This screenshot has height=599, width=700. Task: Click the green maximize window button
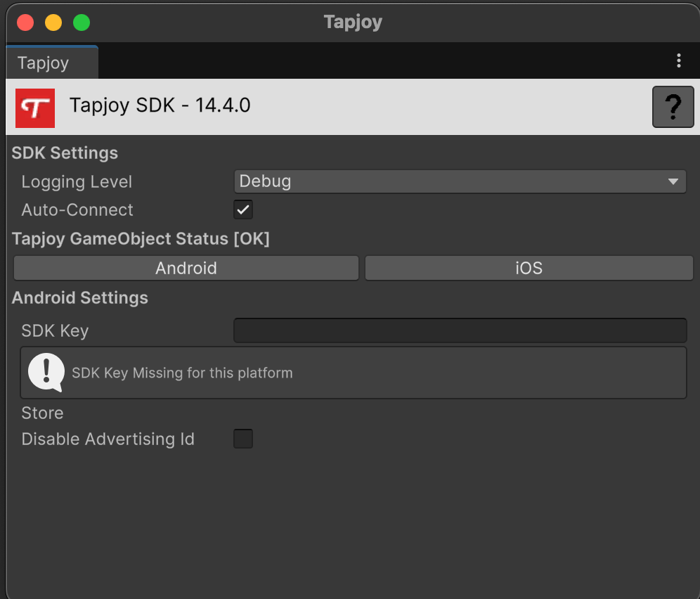point(82,22)
